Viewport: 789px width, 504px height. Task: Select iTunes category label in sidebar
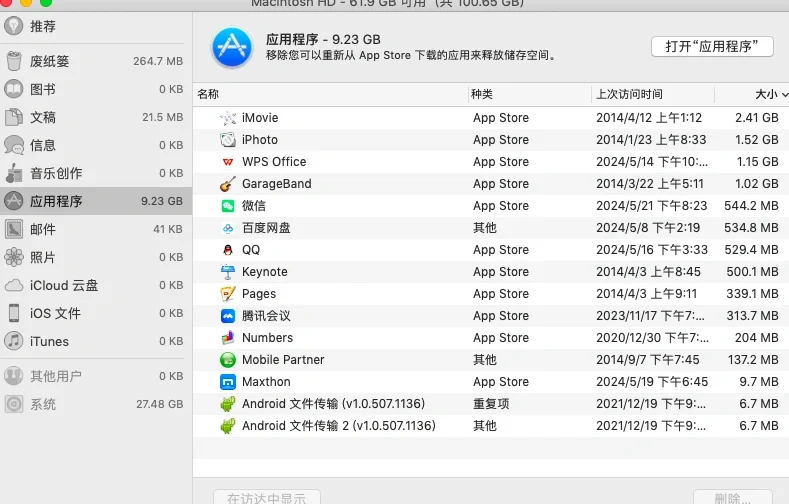[x=49, y=342]
